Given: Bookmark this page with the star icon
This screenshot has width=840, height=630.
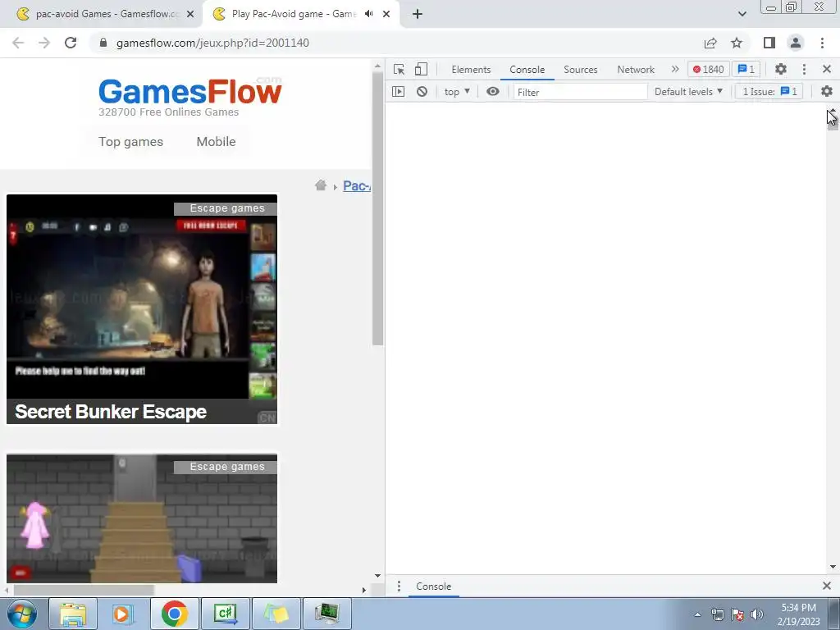Looking at the screenshot, I should 737,43.
